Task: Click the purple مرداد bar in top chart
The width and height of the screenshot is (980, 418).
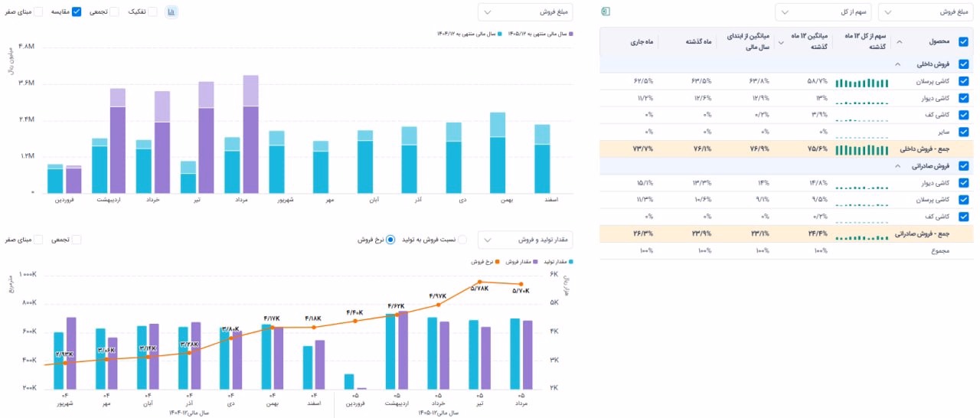Action: [x=251, y=149]
